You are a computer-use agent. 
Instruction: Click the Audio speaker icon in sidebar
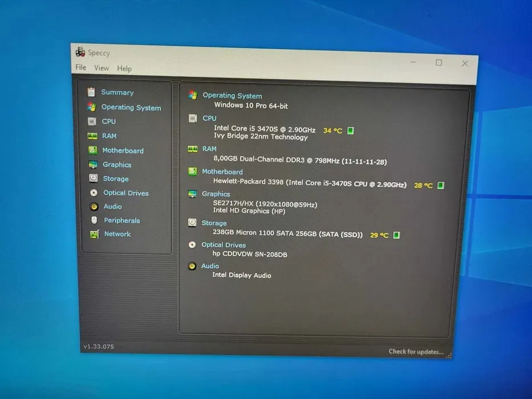94,206
